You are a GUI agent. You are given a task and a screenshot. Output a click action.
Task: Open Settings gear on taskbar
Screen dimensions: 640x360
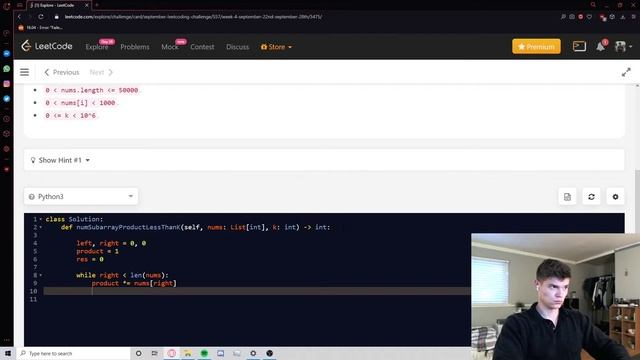click(x=253, y=353)
